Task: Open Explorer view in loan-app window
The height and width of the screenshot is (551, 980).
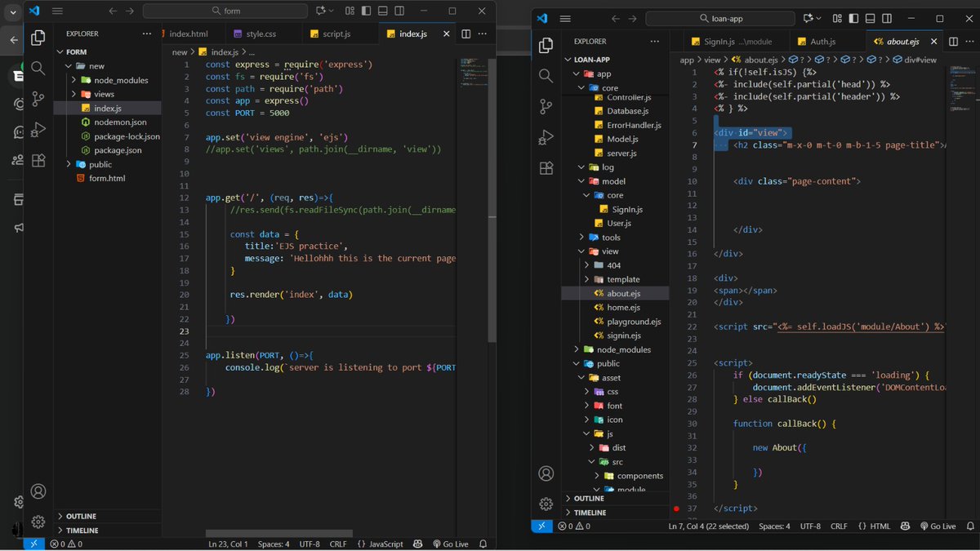Action: pos(546,45)
